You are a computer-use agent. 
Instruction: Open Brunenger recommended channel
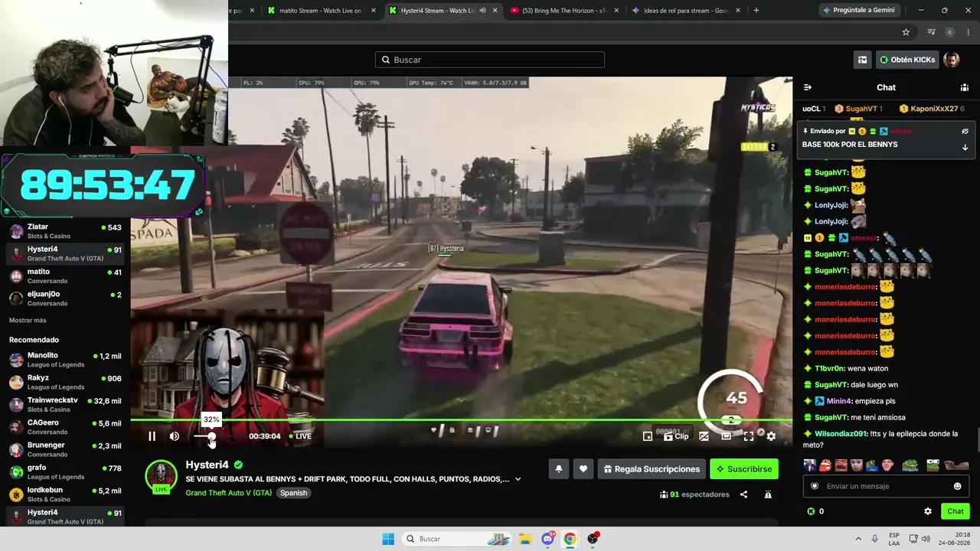tap(65, 449)
